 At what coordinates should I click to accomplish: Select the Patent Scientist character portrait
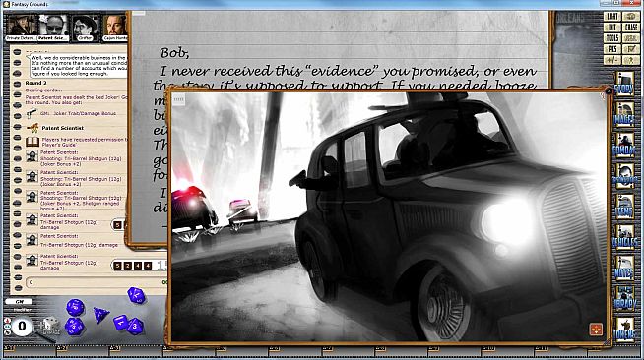point(53,28)
